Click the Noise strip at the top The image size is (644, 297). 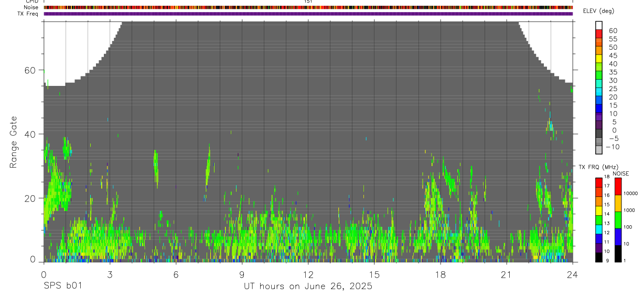point(308,7)
